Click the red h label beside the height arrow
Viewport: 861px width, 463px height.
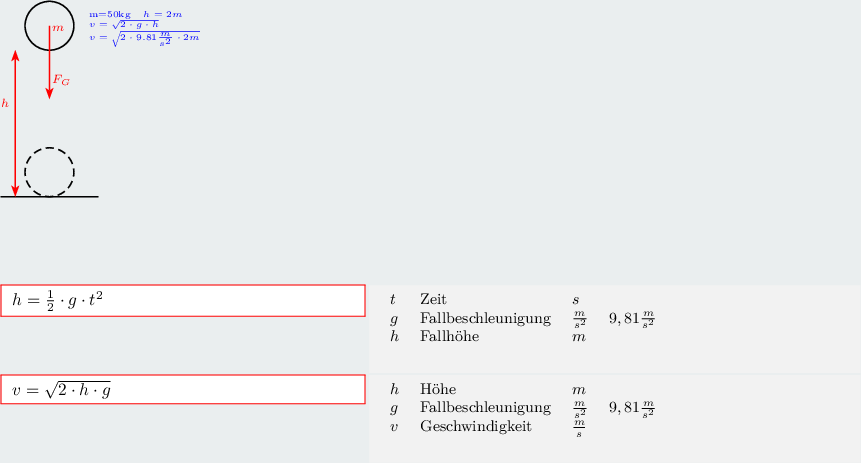click(x=5, y=103)
